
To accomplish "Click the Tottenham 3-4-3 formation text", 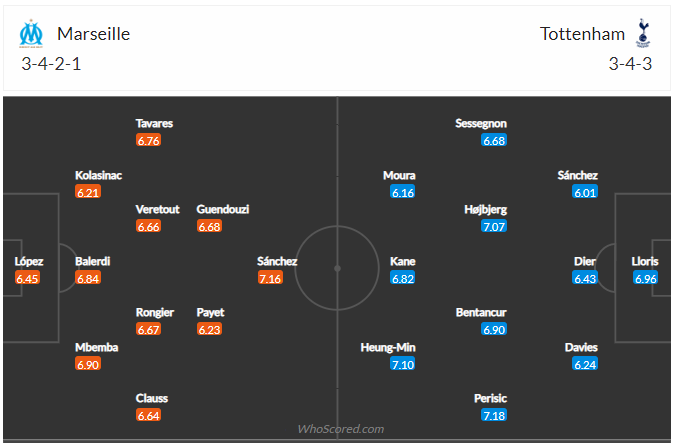I will click(x=630, y=64).
